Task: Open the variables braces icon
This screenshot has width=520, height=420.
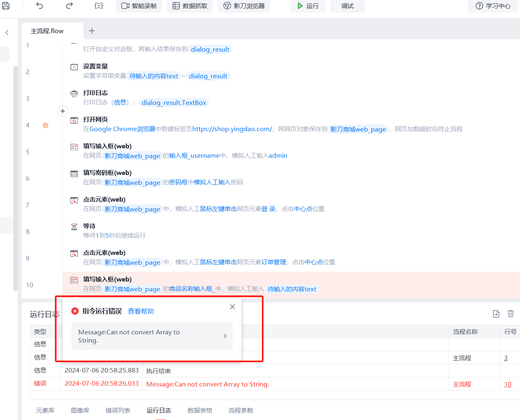Action: [99, 6]
